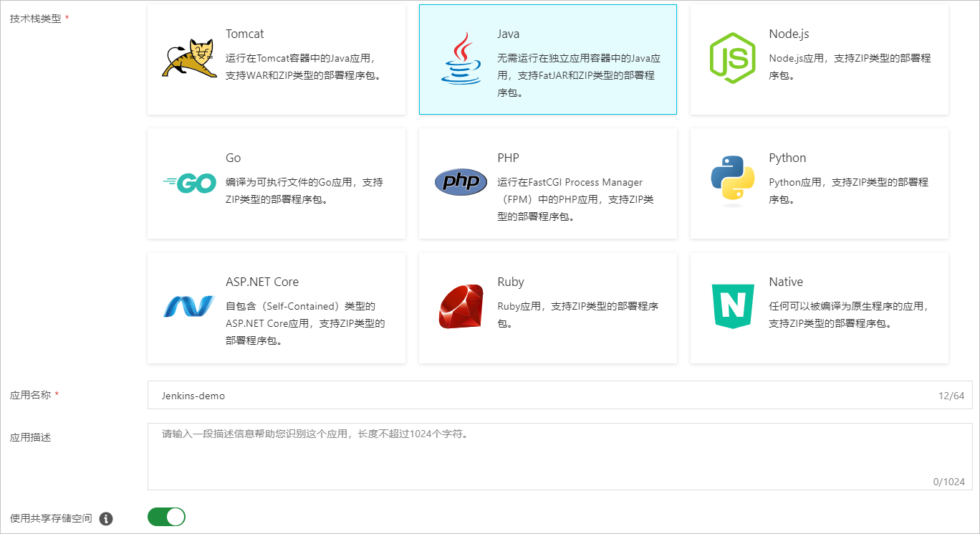The width and height of the screenshot is (980, 534).
Task: Pick the Go stack title
Action: 234,158
